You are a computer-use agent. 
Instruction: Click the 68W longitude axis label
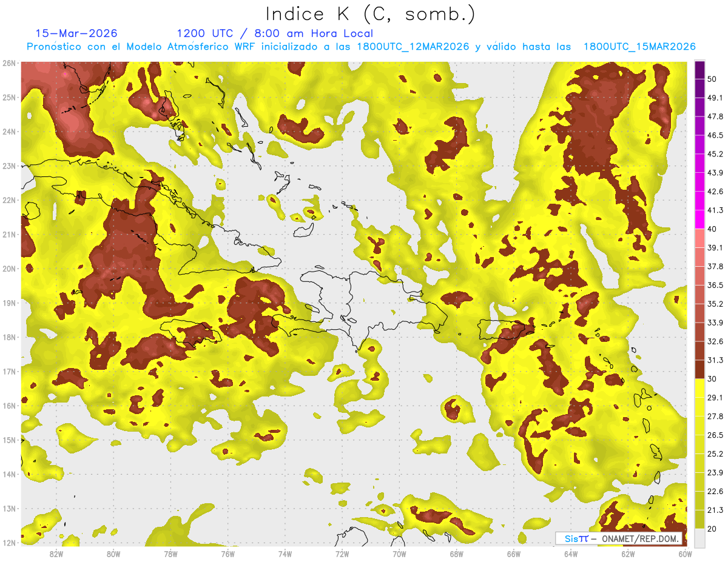pos(457,554)
